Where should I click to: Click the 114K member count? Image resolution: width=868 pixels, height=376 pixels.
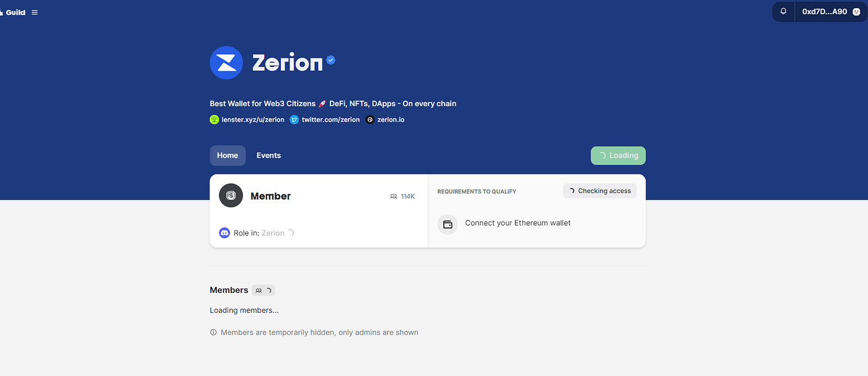pyautogui.click(x=408, y=196)
